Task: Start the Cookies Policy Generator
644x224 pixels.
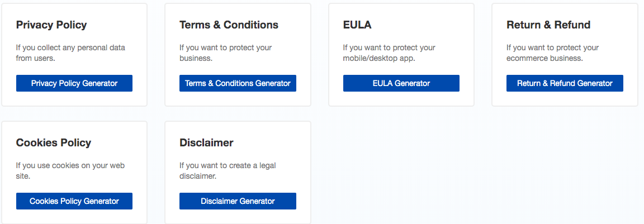Action: point(74,201)
